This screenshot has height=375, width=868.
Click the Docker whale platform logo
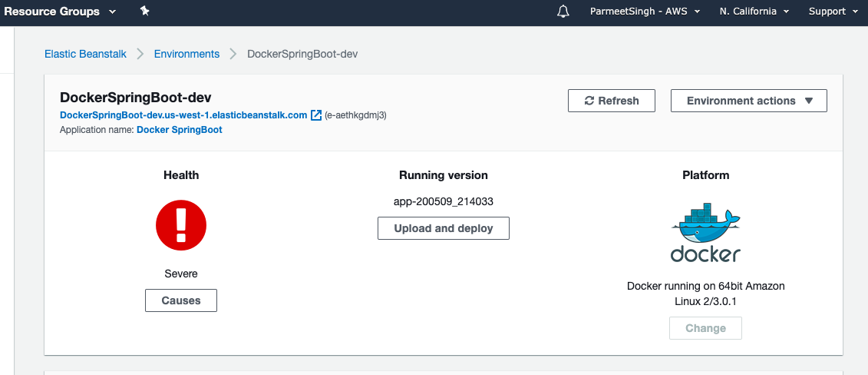pyautogui.click(x=705, y=232)
